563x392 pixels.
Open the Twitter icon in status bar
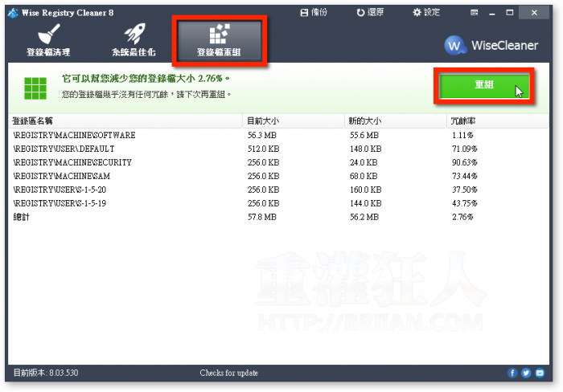527,374
